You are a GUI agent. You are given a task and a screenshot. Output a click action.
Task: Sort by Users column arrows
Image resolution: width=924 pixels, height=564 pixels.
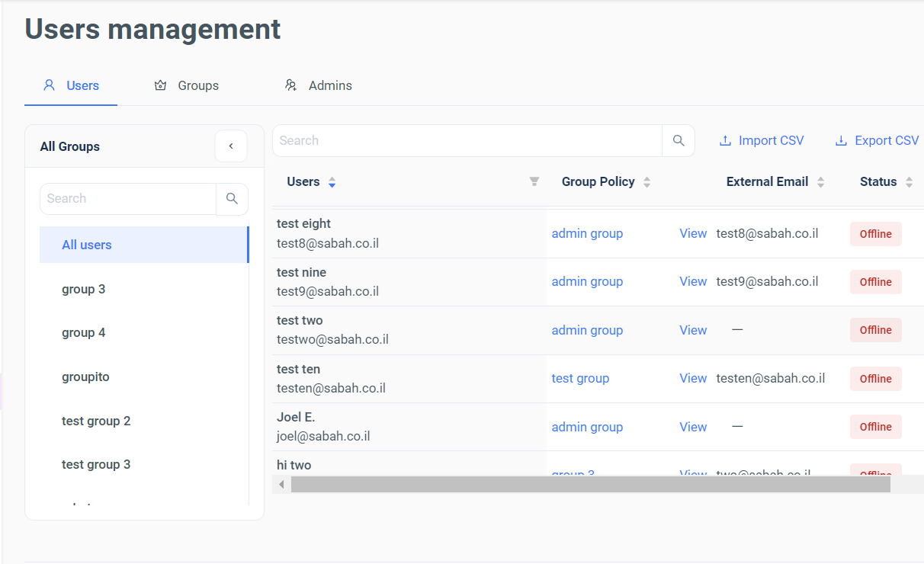click(332, 182)
